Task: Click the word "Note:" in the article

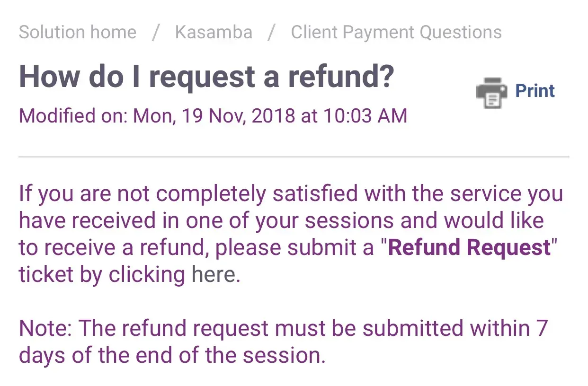Action: (45, 328)
